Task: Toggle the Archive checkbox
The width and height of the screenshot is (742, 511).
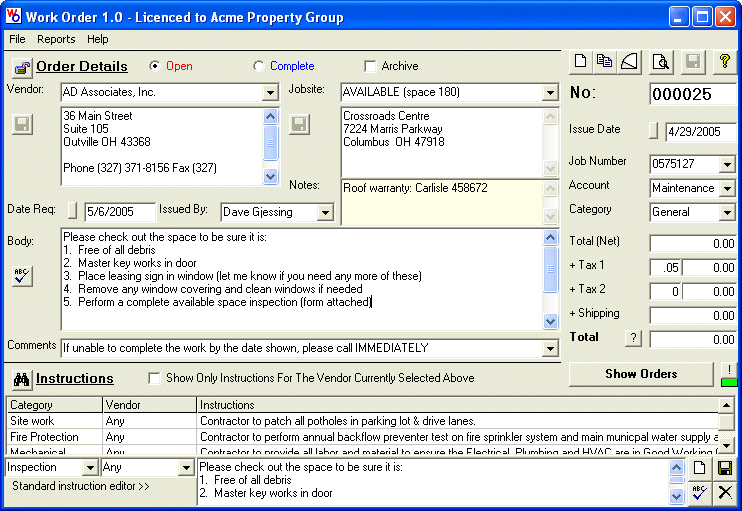Action: point(370,66)
